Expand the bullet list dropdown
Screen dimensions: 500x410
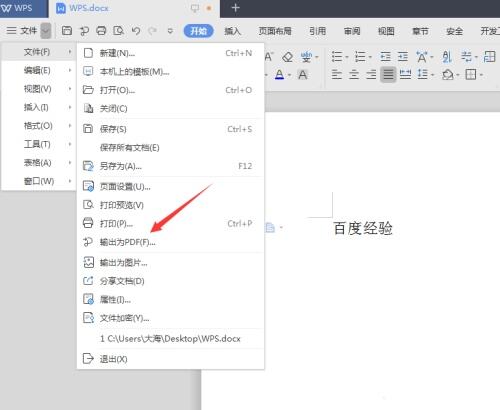347,57
